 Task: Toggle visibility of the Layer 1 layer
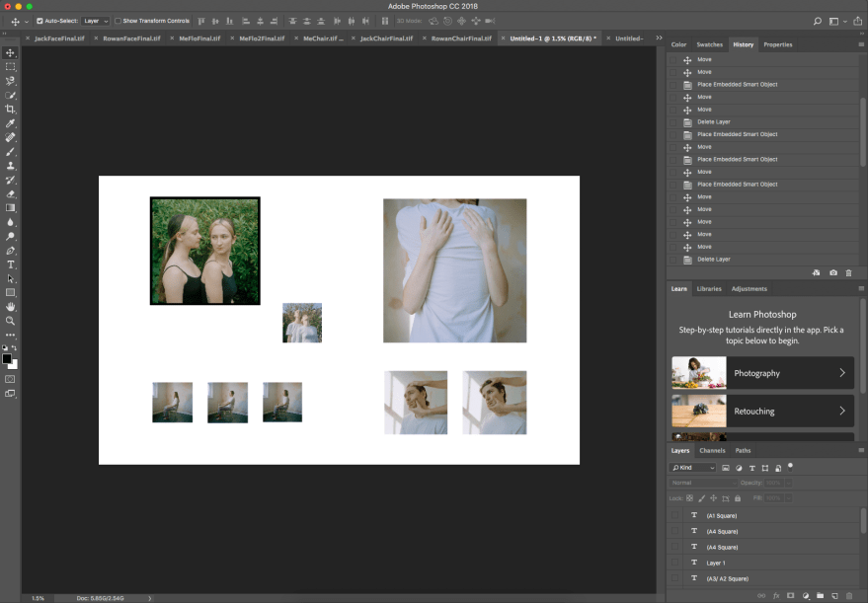pos(674,563)
